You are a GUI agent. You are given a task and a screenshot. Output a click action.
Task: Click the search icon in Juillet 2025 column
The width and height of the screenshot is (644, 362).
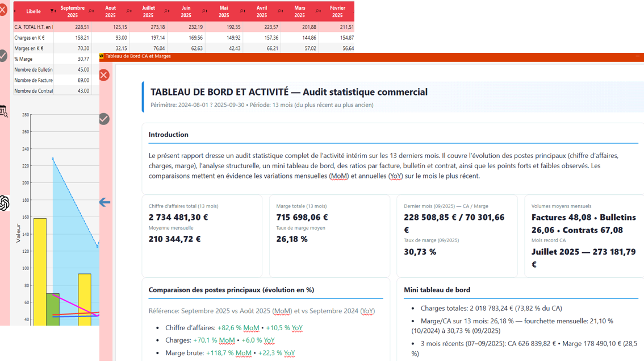166,11
